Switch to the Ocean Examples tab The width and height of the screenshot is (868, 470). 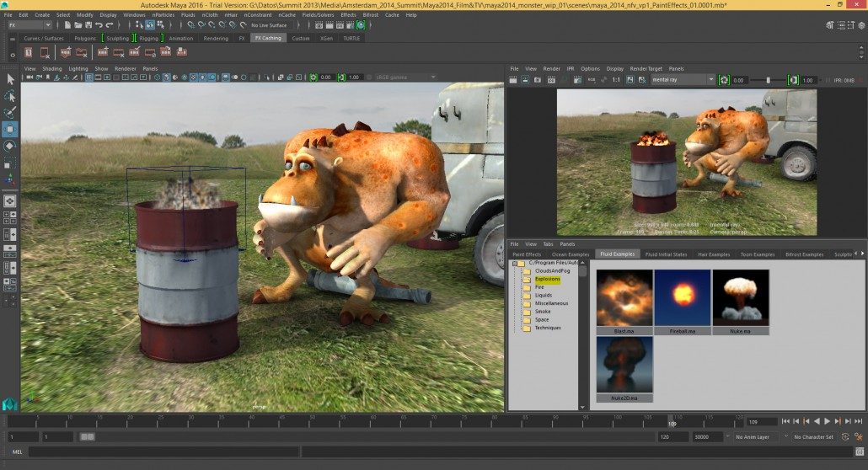tap(571, 254)
